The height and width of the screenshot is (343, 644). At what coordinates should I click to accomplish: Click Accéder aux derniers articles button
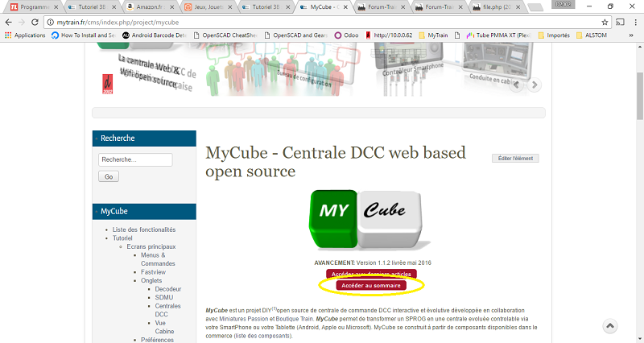click(371, 274)
